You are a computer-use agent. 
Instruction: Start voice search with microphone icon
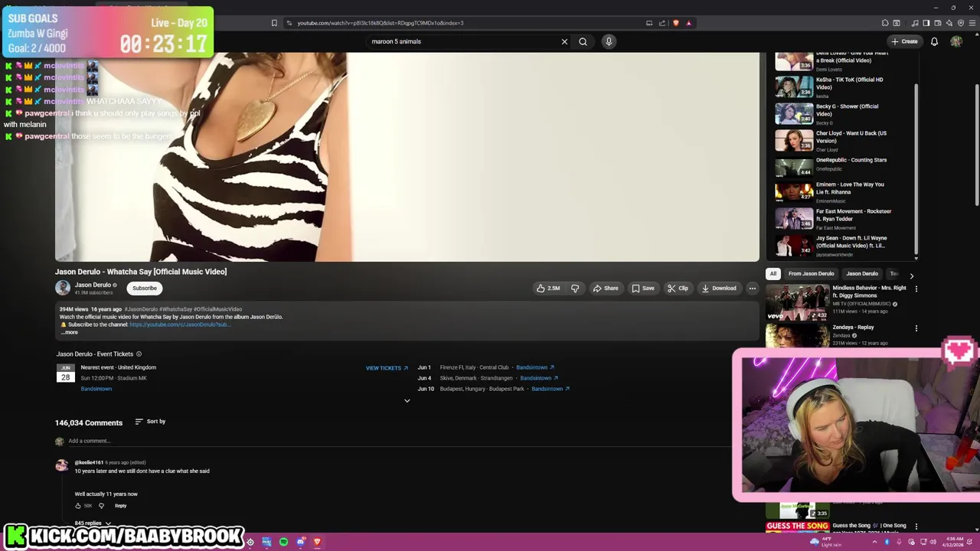(609, 41)
